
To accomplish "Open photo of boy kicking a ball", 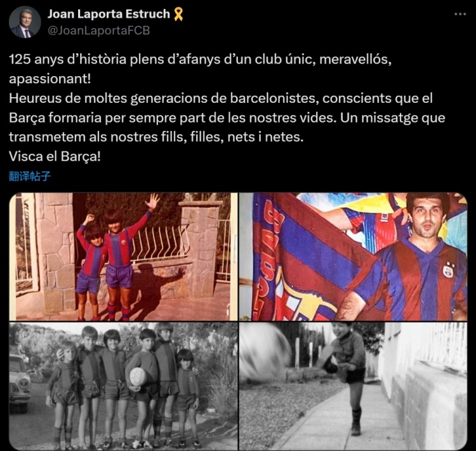I will (353, 386).
